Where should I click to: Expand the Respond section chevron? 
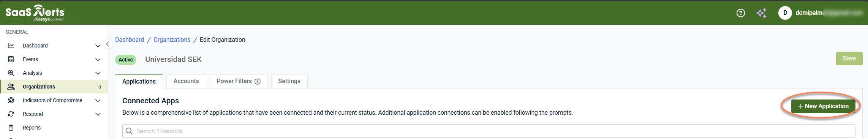pyautogui.click(x=98, y=114)
